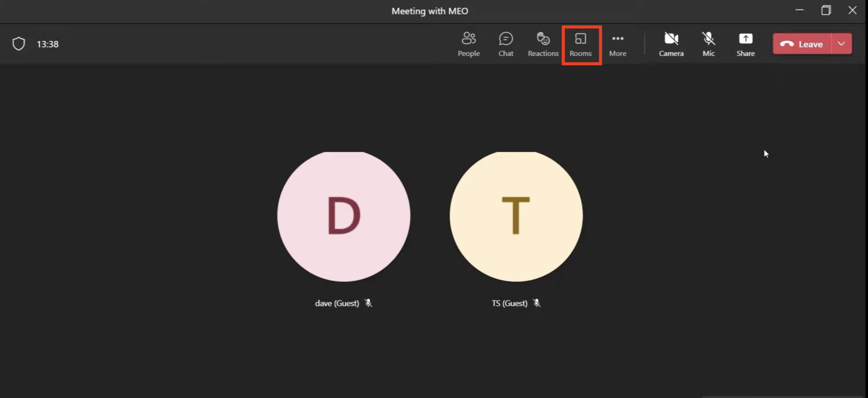Image resolution: width=868 pixels, height=398 pixels.
Task: Click dave's muted microphone icon
Action: pos(368,303)
